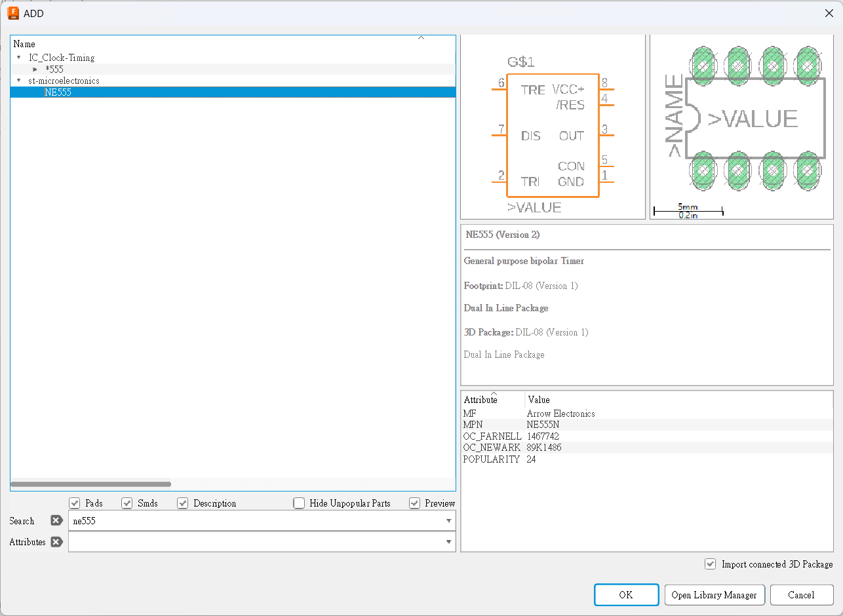Toggle the Smds checkbox
843x616 pixels.
(127, 503)
